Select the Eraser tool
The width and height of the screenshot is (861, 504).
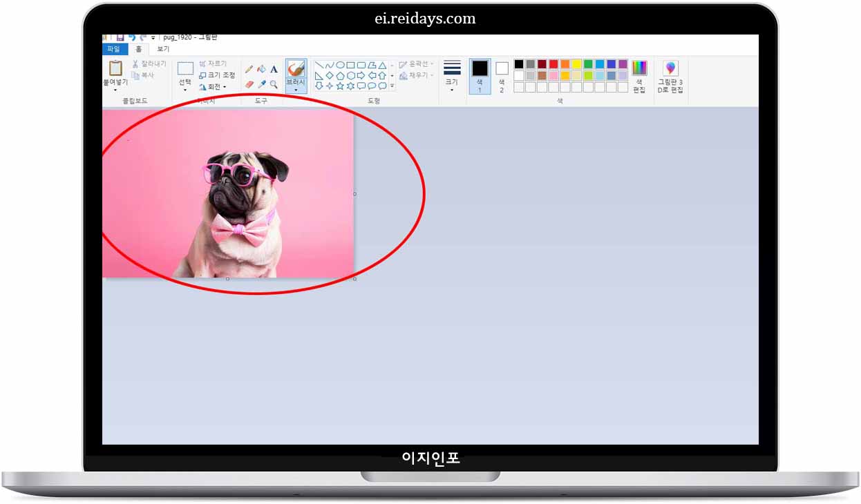pos(249,84)
